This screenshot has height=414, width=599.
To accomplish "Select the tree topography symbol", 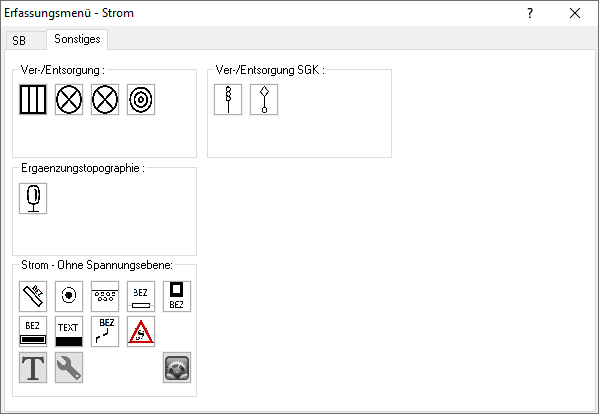I will [x=33, y=198].
